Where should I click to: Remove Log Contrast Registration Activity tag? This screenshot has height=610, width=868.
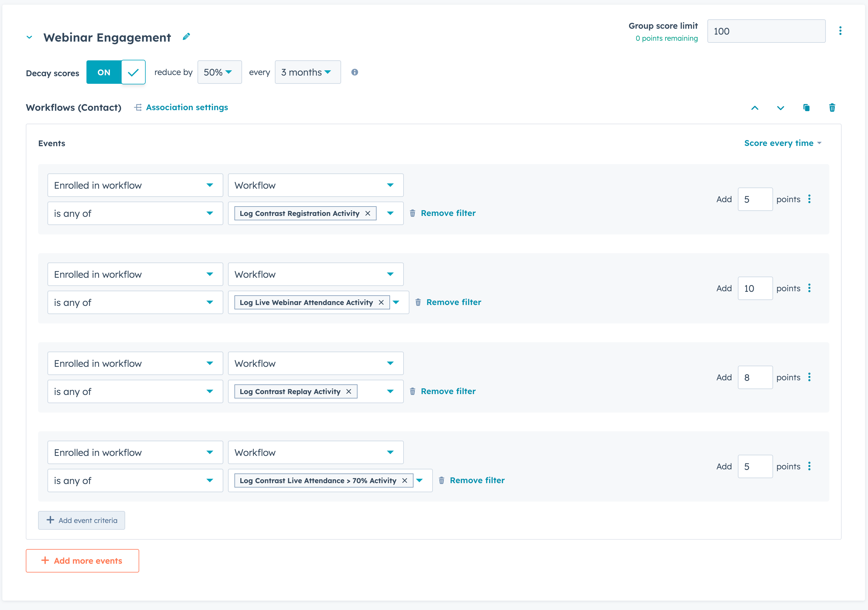367,214
